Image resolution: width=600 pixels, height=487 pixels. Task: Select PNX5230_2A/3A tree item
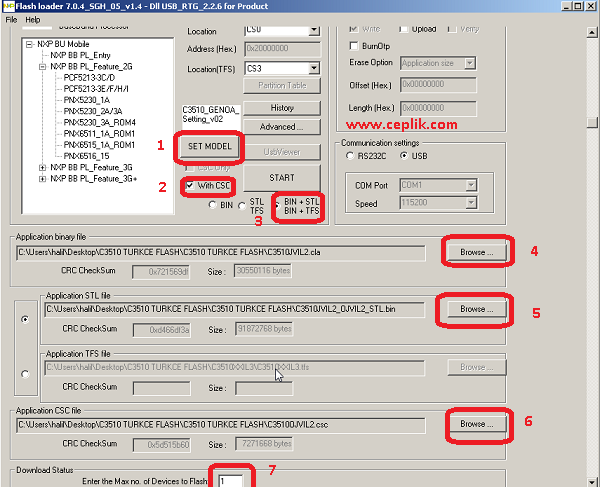[x=93, y=111]
